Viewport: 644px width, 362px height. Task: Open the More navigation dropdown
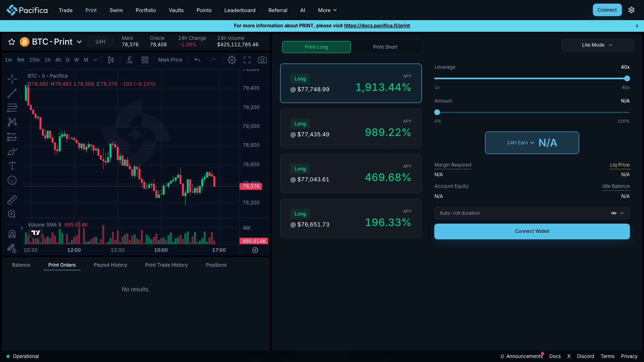327,10
